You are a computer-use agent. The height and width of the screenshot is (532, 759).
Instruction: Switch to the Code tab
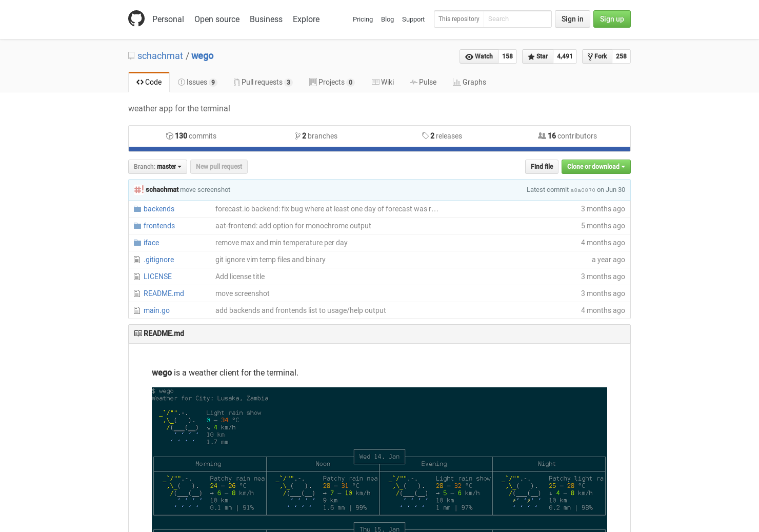pos(149,82)
